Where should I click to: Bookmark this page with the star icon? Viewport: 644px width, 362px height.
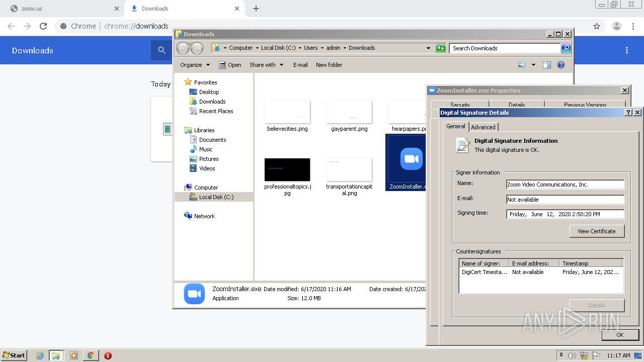pos(597,26)
